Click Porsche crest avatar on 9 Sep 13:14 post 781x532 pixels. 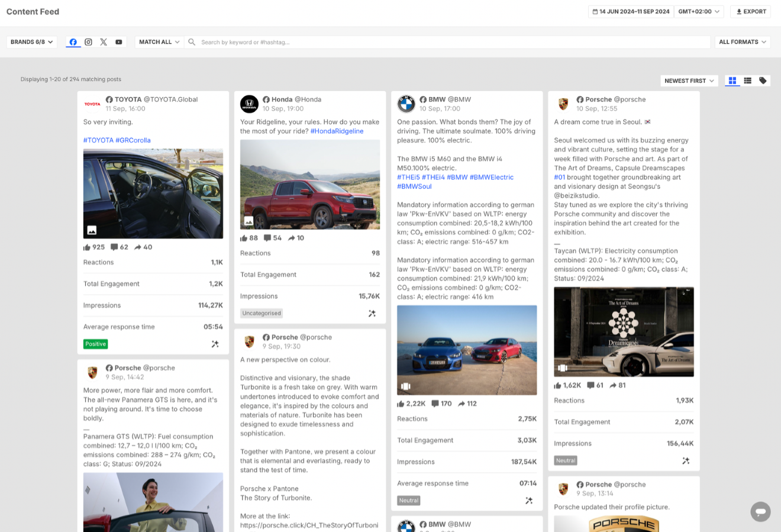point(563,489)
